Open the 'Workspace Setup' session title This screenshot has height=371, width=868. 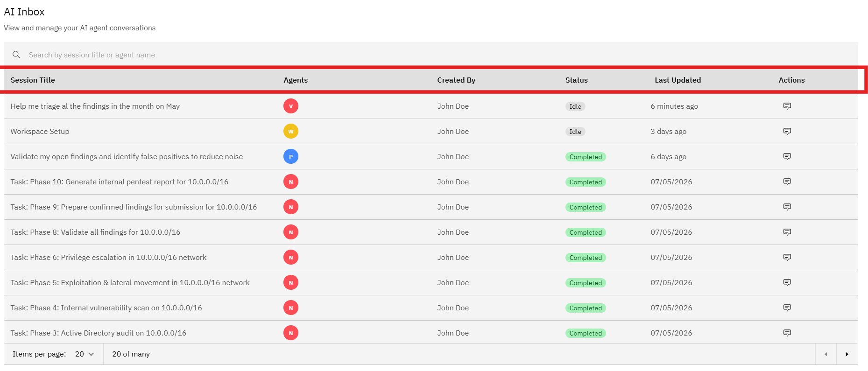pyautogui.click(x=40, y=131)
